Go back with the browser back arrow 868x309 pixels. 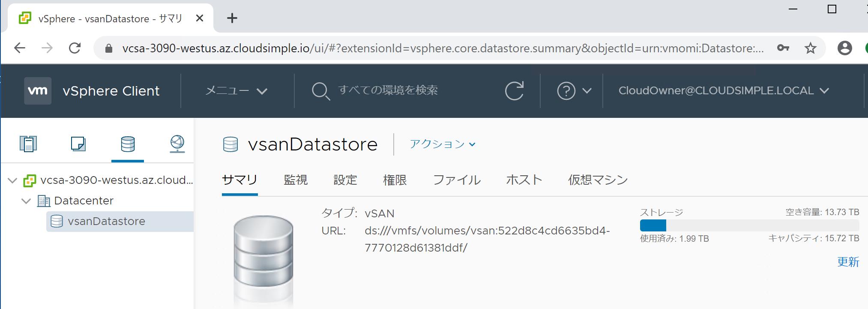[20, 48]
